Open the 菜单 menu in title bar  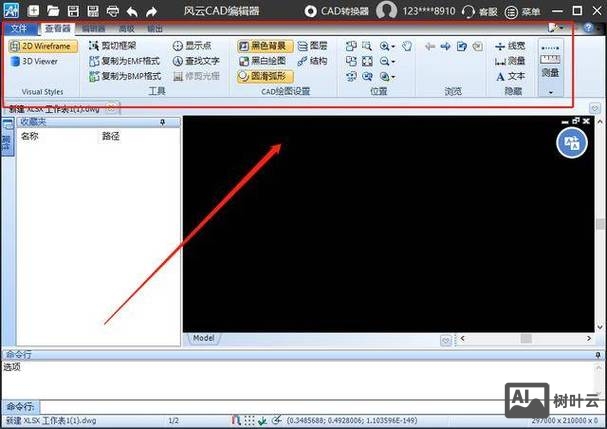523,10
